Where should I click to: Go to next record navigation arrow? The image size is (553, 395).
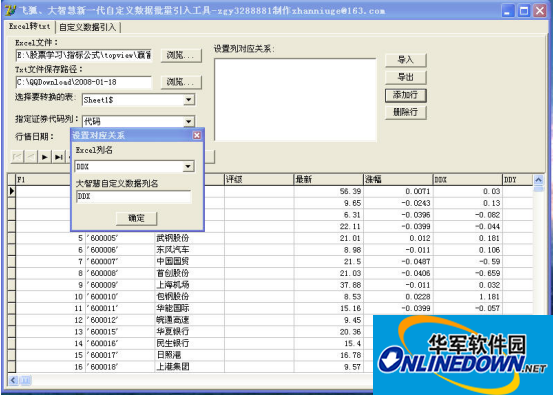45,157
